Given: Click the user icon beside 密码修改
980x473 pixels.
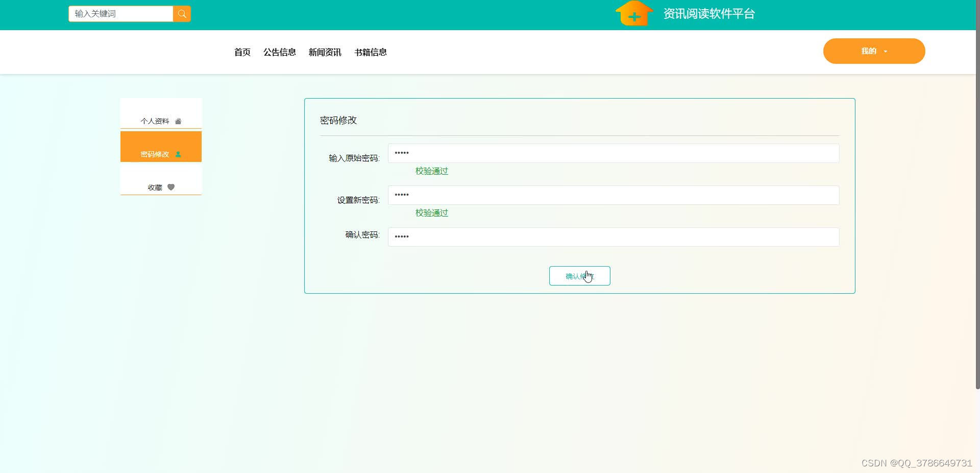Looking at the screenshot, I should (178, 154).
